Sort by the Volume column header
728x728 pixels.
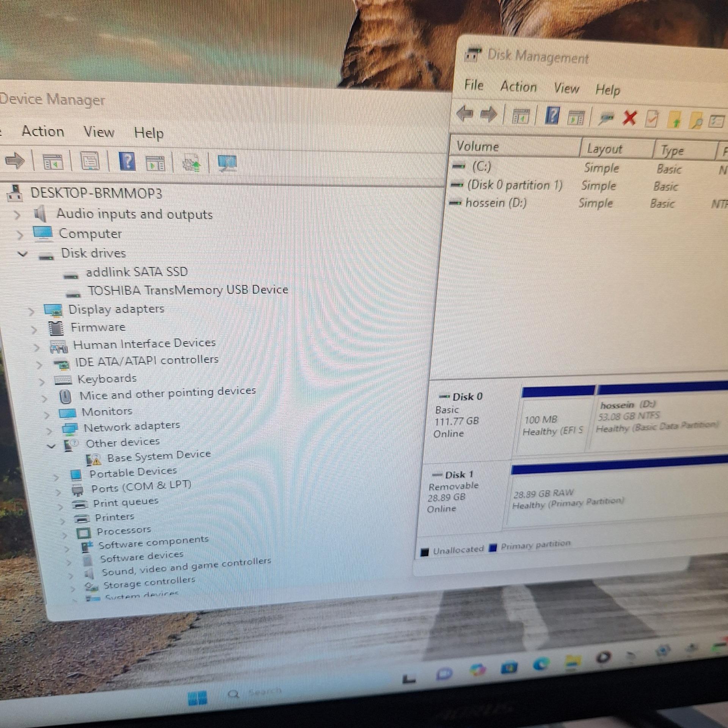515,146
